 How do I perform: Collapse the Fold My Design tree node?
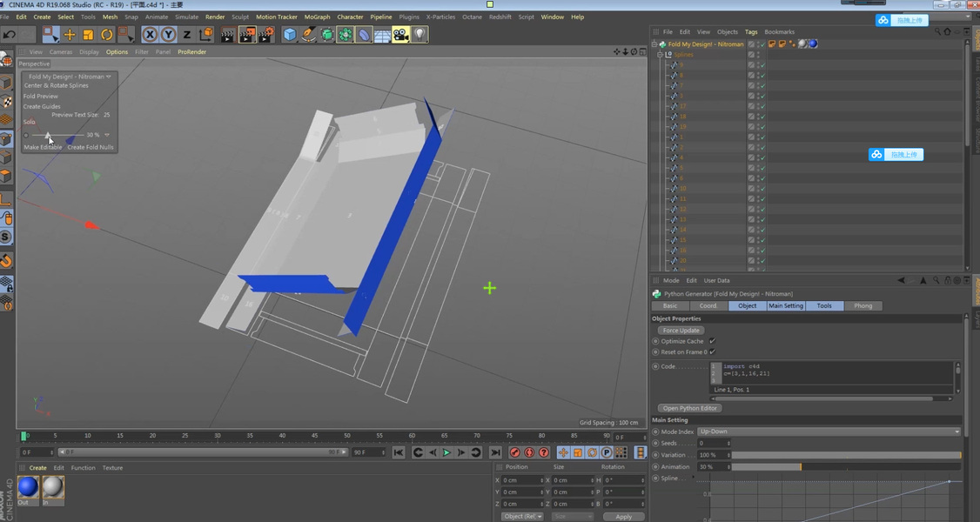(654, 44)
